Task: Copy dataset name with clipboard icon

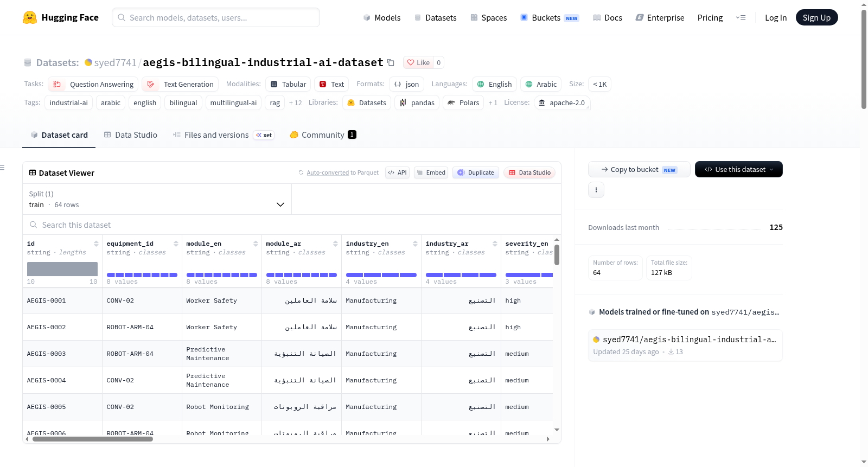Action: pos(391,62)
